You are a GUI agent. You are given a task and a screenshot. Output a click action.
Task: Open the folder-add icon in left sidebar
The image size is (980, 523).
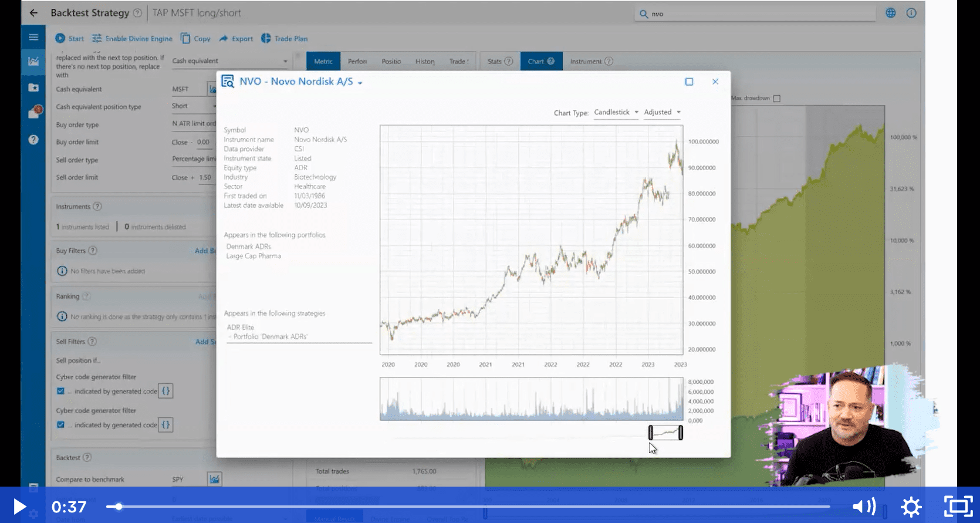[33, 87]
